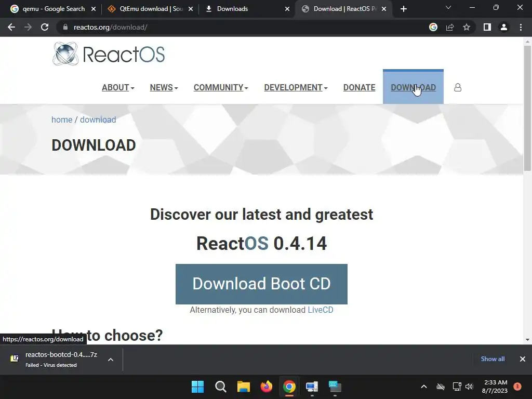The image size is (532, 399).
Task: Expand the ABOUT menu
Action: (x=118, y=87)
